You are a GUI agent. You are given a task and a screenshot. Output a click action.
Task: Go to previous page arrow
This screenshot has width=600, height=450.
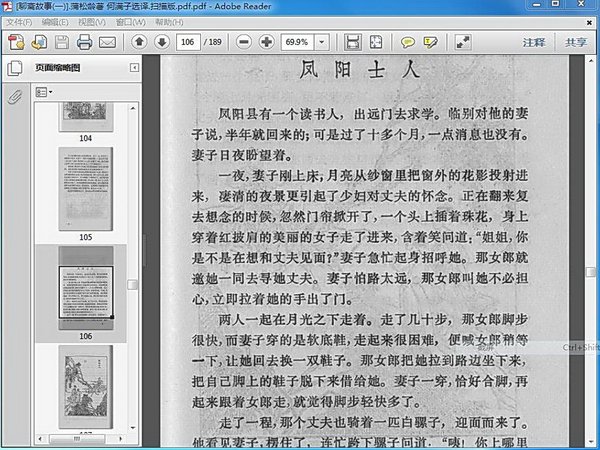click(x=138, y=42)
